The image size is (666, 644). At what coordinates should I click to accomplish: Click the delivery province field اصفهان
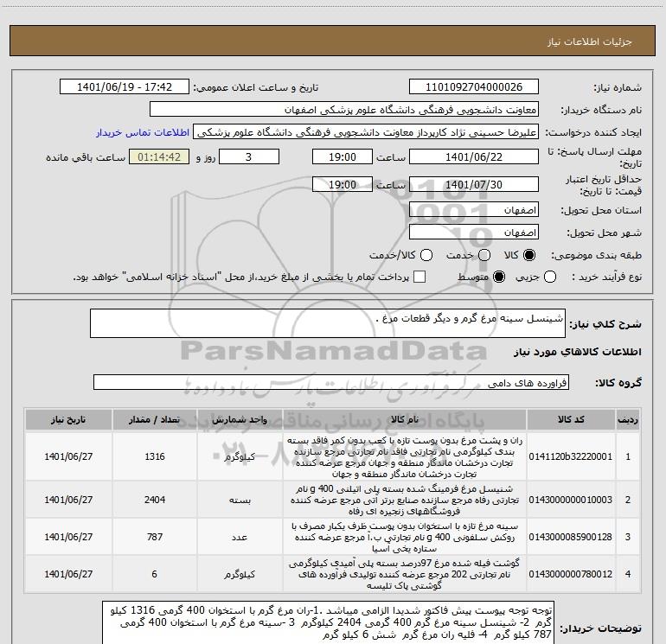pyautogui.click(x=474, y=210)
